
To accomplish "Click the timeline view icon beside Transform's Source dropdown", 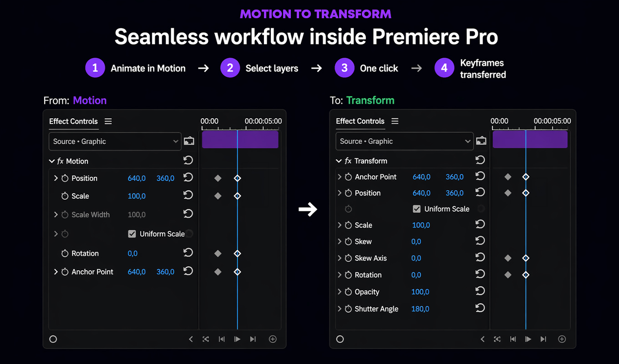I will pos(481,141).
